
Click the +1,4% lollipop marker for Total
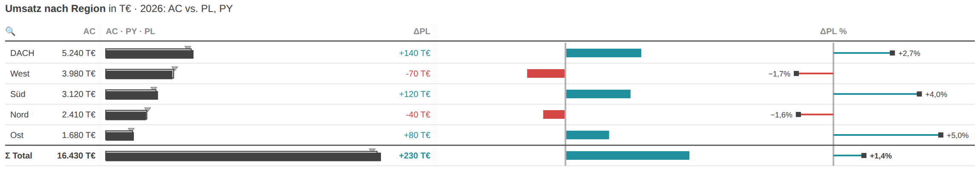tap(864, 155)
